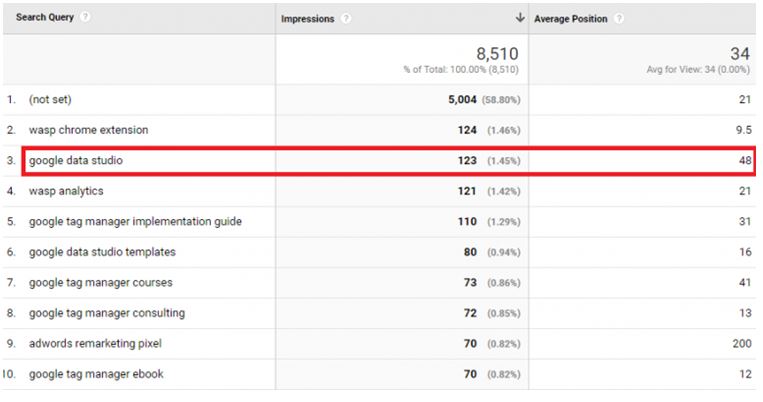Open "adwords remarketing pixel" query

coord(95,344)
